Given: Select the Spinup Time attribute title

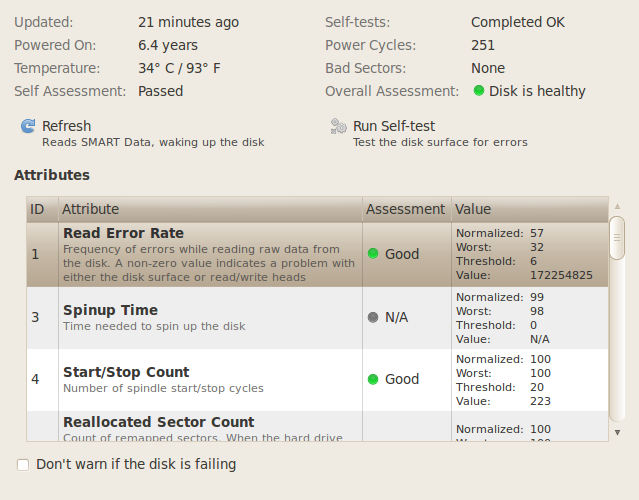Looking at the screenshot, I should (110, 310).
